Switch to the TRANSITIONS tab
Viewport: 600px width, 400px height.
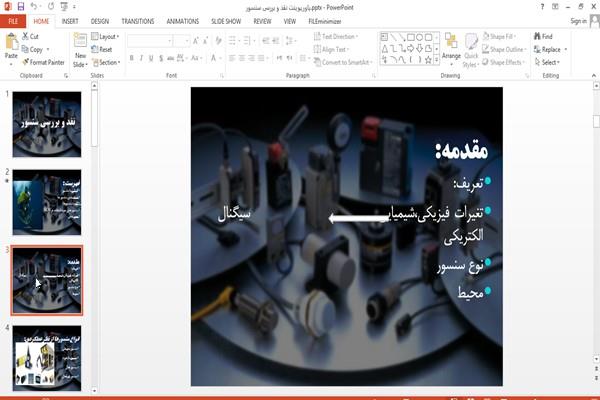point(138,21)
